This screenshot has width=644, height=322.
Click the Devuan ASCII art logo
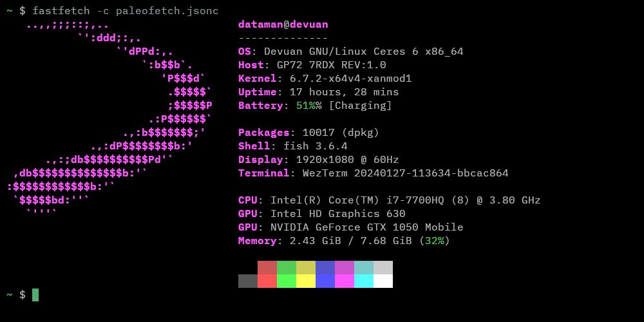109,119
